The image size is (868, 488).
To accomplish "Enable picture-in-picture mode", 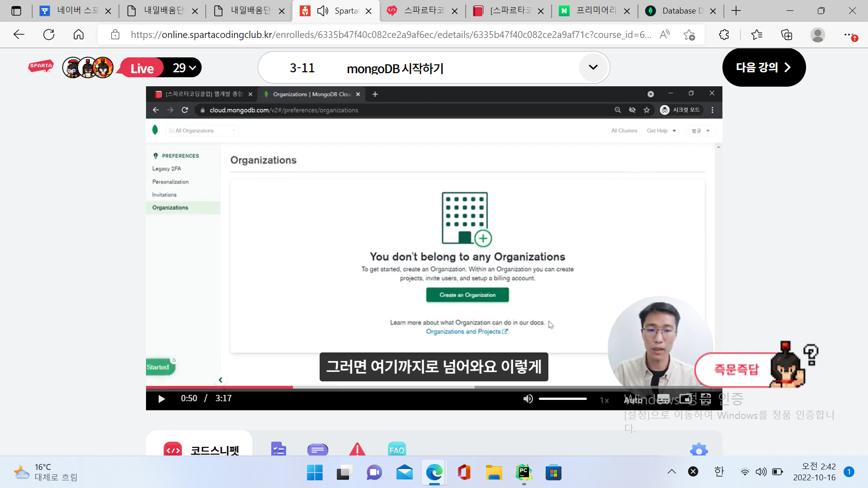I will [x=686, y=399].
